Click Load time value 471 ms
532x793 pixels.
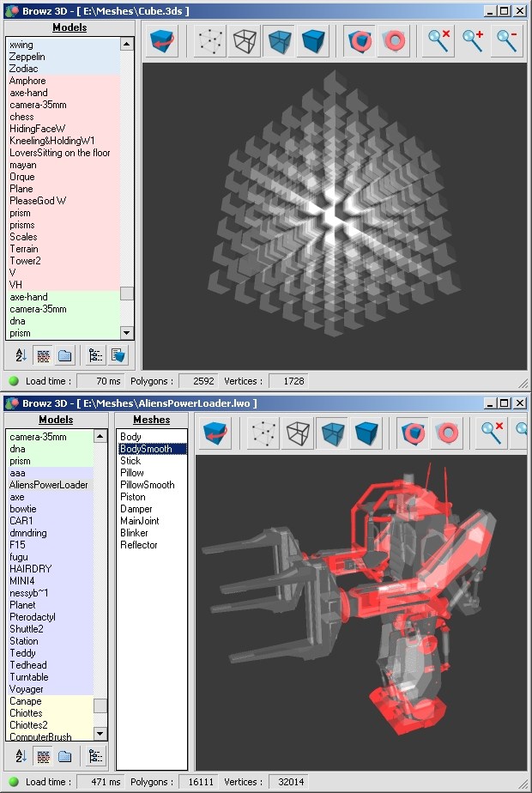[100, 782]
